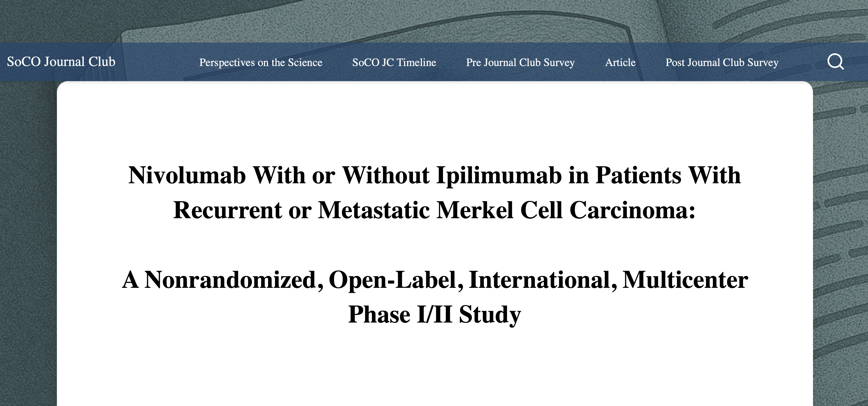
Task: Open the search magnifier icon
Action: pos(835,62)
